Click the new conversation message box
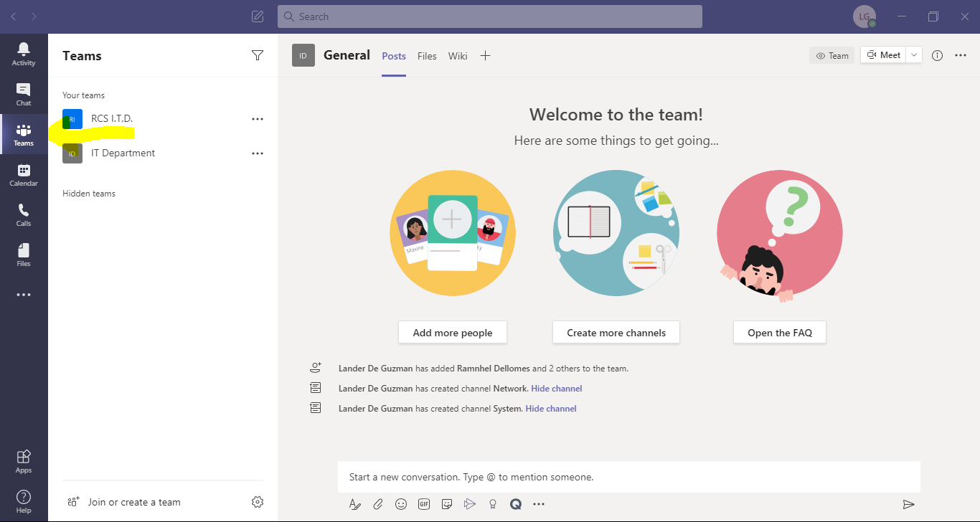This screenshot has height=522, width=980. (x=629, y=477)
